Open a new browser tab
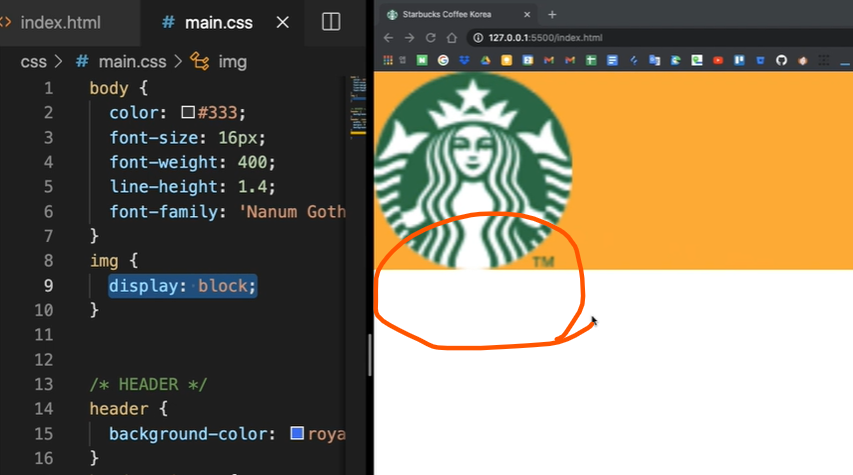The height and width of the screenshot is (475, 853). tap(552, 15)
